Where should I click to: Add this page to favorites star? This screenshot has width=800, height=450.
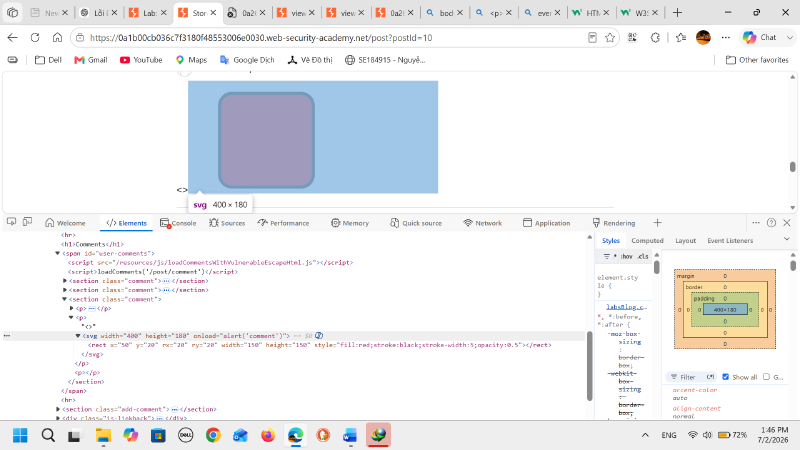tap(610, 37)
